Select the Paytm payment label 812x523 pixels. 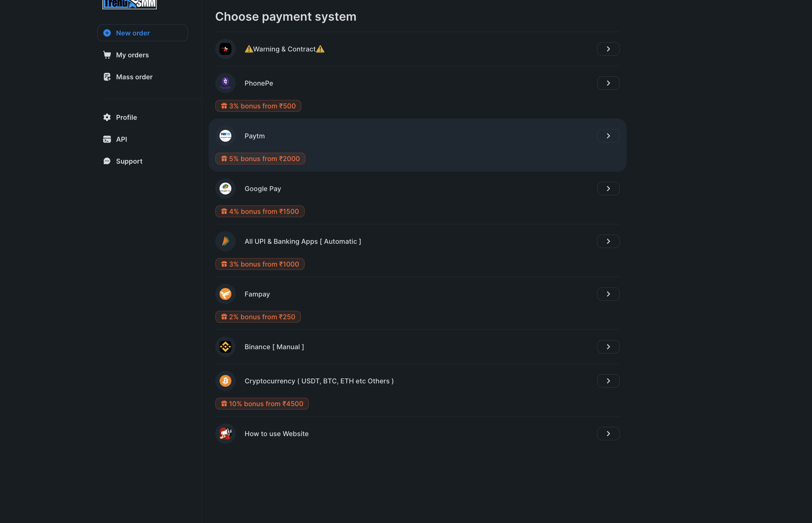(x=255, y=136)
